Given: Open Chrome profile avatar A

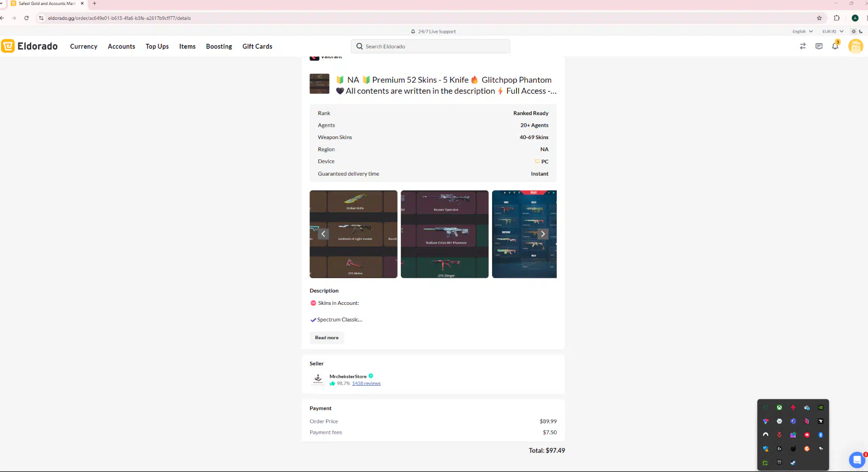Looking at the screenshot, I should 855,18.
